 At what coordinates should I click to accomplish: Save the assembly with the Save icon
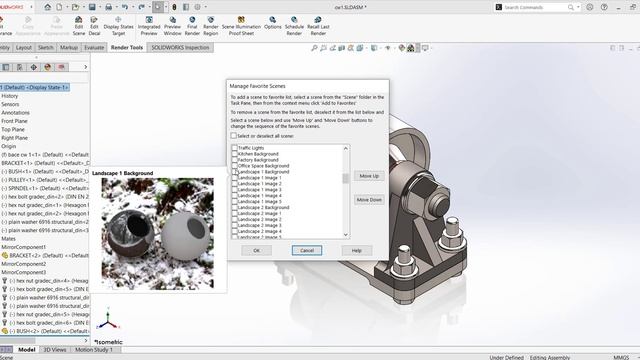(x=92, y=7)
